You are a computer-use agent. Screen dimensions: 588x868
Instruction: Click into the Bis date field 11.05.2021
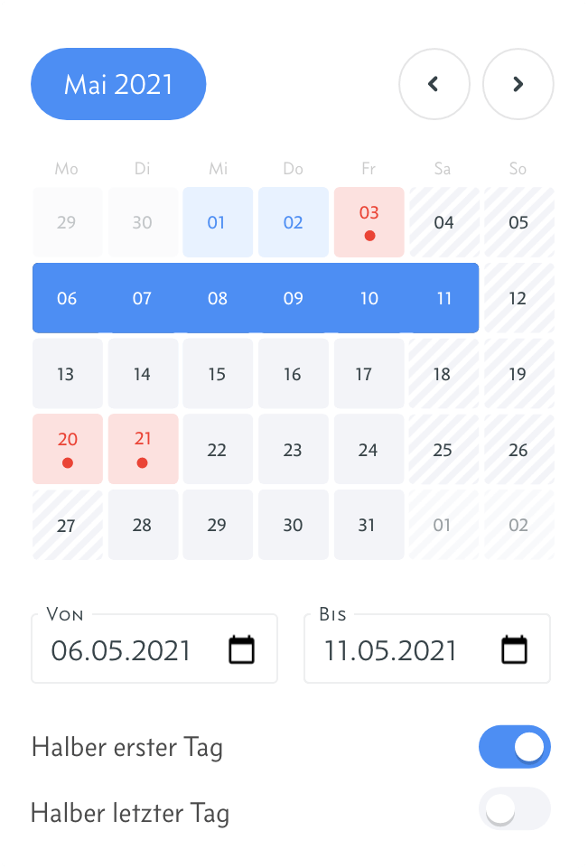point(427,649)
